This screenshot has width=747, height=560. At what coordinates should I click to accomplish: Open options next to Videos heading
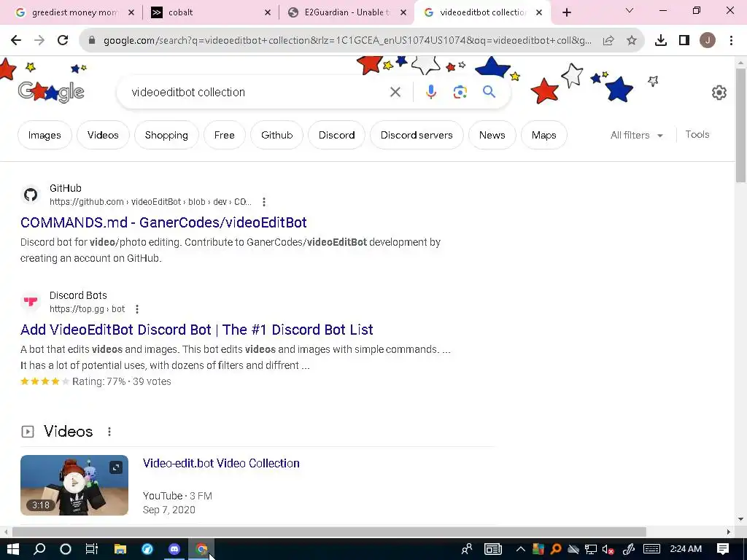coord(109,432)
